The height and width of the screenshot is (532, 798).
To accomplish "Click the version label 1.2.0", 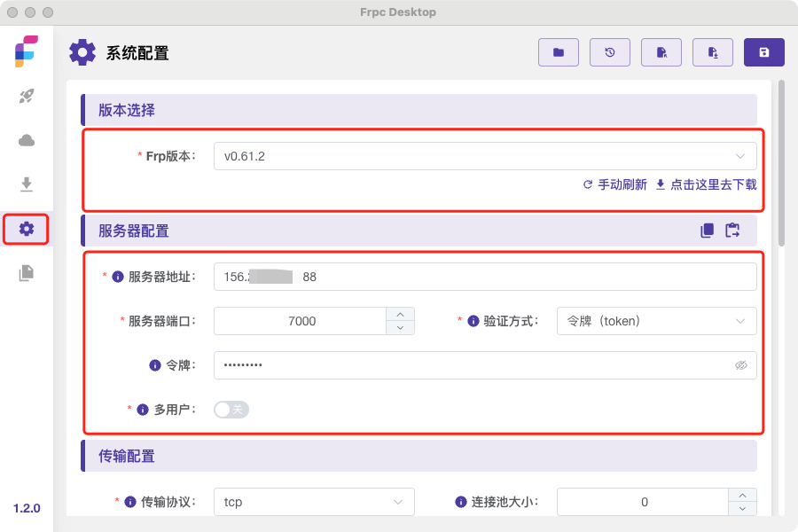I will click(27, 508).
